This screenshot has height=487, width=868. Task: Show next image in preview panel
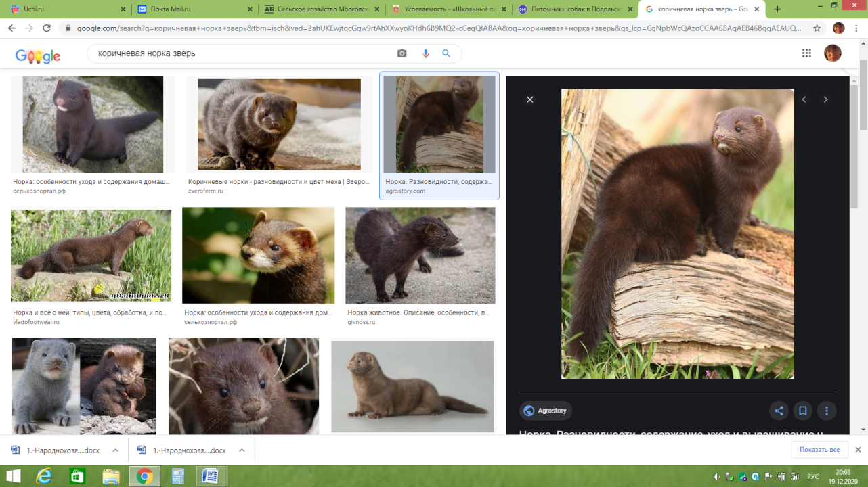825,99
